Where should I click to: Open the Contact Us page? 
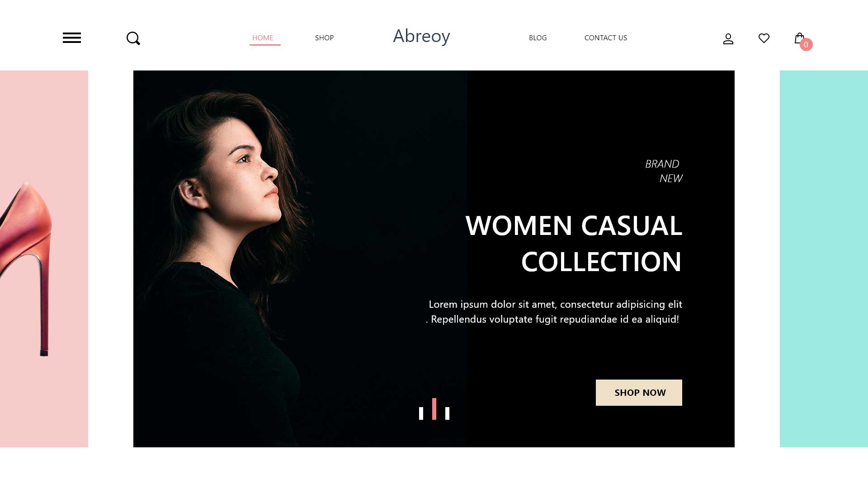[x=606, y=38]
